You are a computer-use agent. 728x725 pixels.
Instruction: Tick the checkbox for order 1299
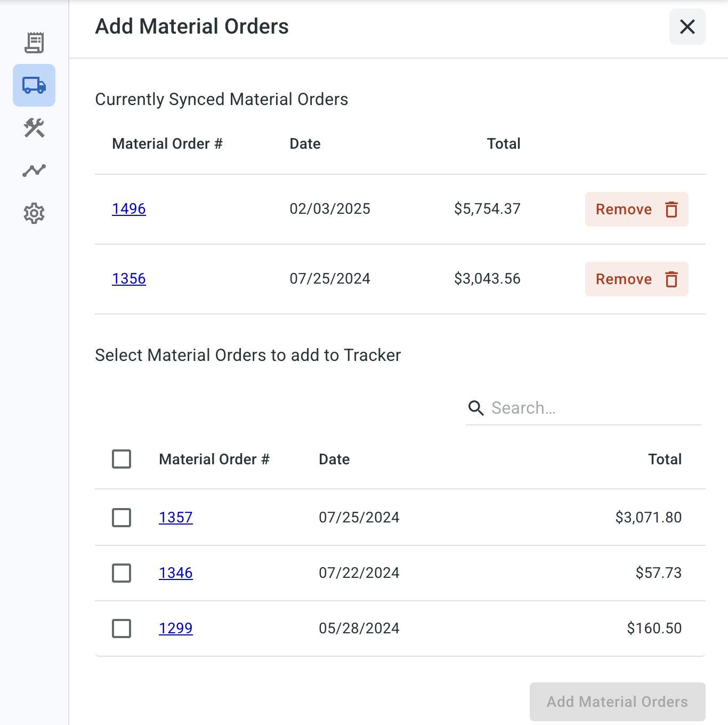point(122,629)
